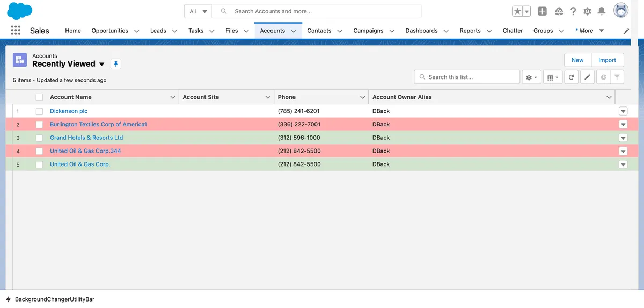Viewport: 644px width, 308px height.
Task: Open the Leads tab
Action: click(x=158, y=31)
